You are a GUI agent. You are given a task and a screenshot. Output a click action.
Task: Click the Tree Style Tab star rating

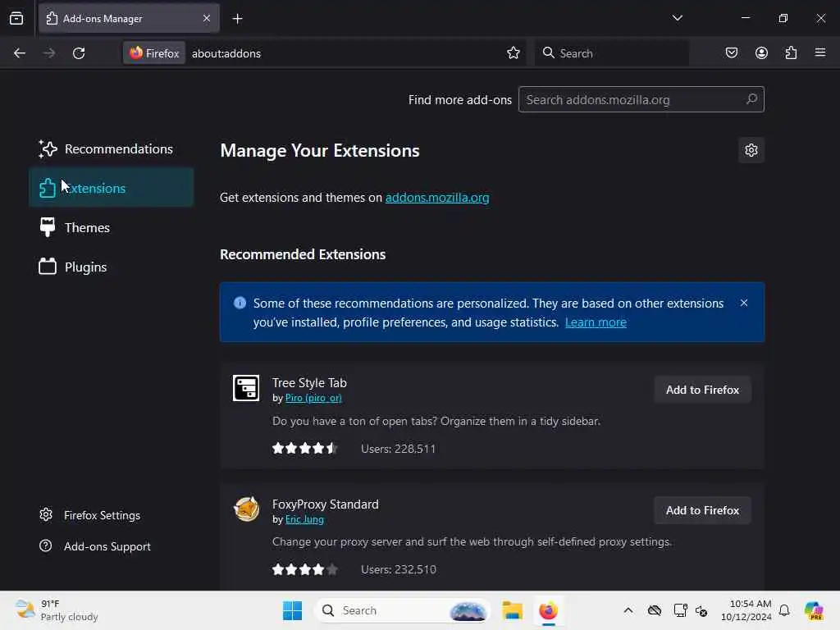pyautogui.click(x=305, y=449)
